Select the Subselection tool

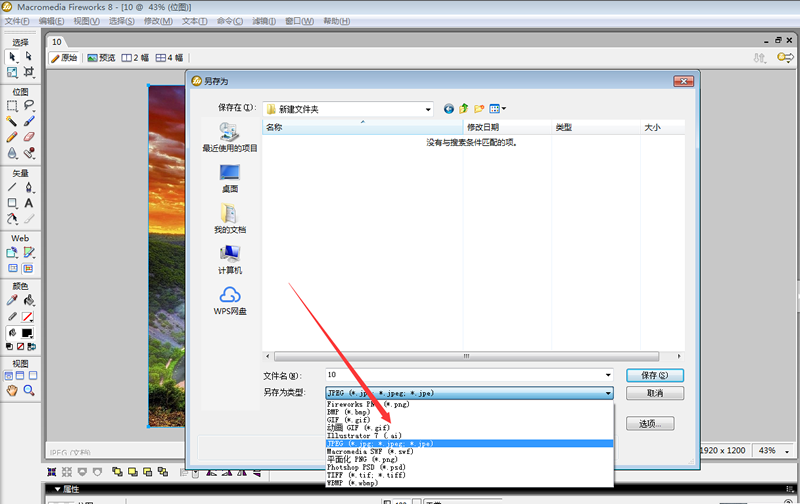click(x=29, y=56)
